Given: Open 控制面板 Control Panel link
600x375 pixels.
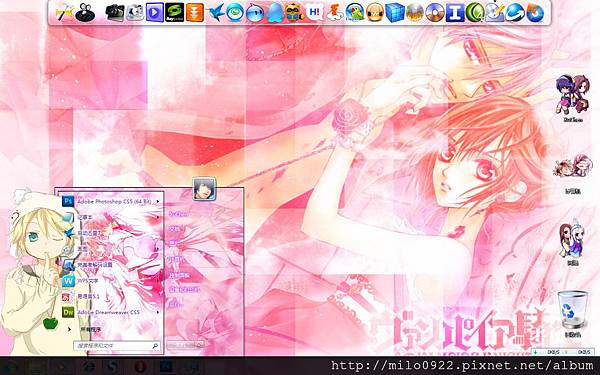Looking at the screenshot, I should coord(179,275).
